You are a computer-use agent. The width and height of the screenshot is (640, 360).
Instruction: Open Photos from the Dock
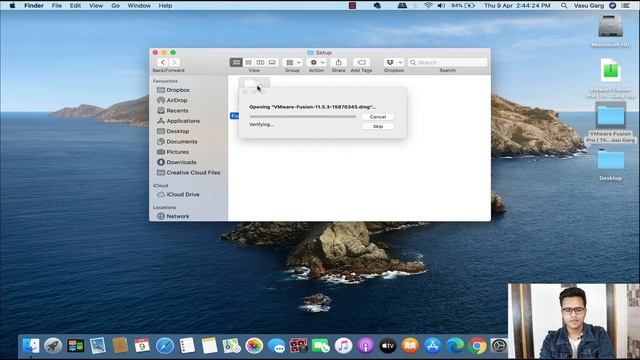[x=254, y=346]
